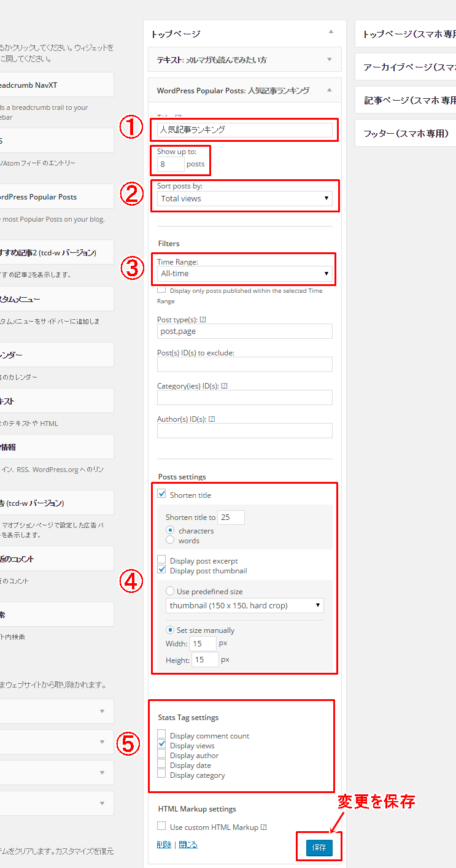The image size is (456, 868).
Task: Expand アーカイブページ(スマホ sidebar area
Action: pyautogui.click(x=406, y=67)
